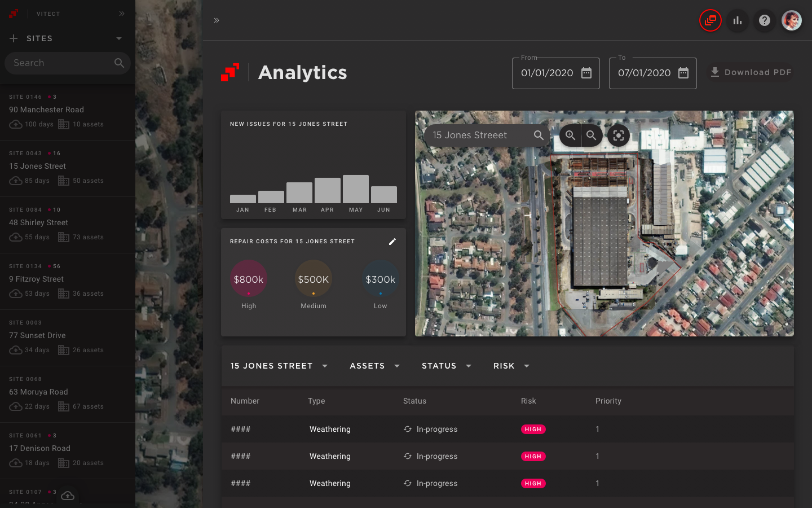Viewport: 812px width, 508px height.
Task: Click Download PDF button
Action: (x=751, y=72)
